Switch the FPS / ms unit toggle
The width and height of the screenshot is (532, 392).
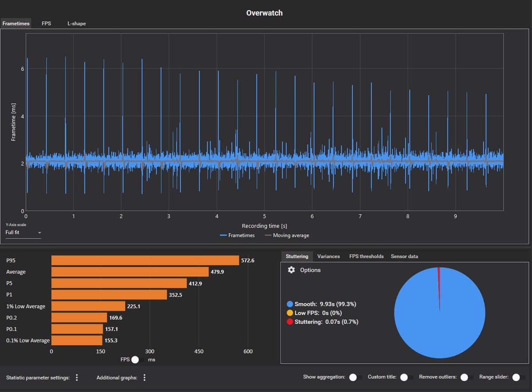tap(137, 360)
